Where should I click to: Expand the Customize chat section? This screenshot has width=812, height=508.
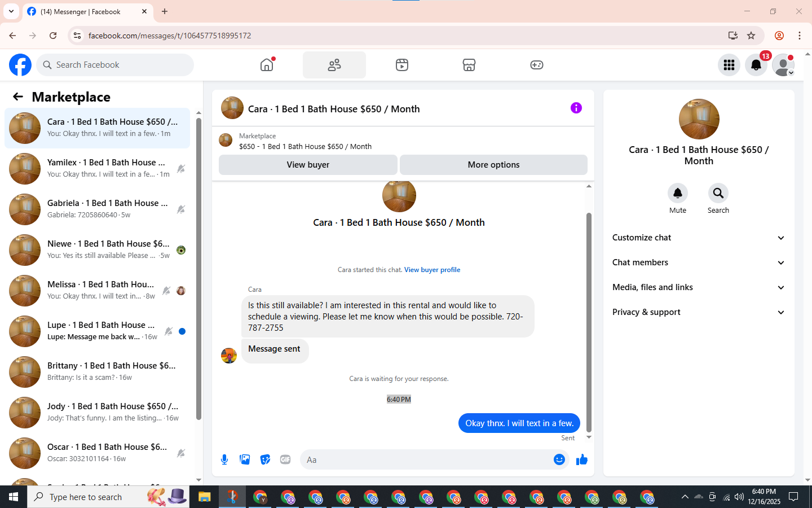coord(699,238)
